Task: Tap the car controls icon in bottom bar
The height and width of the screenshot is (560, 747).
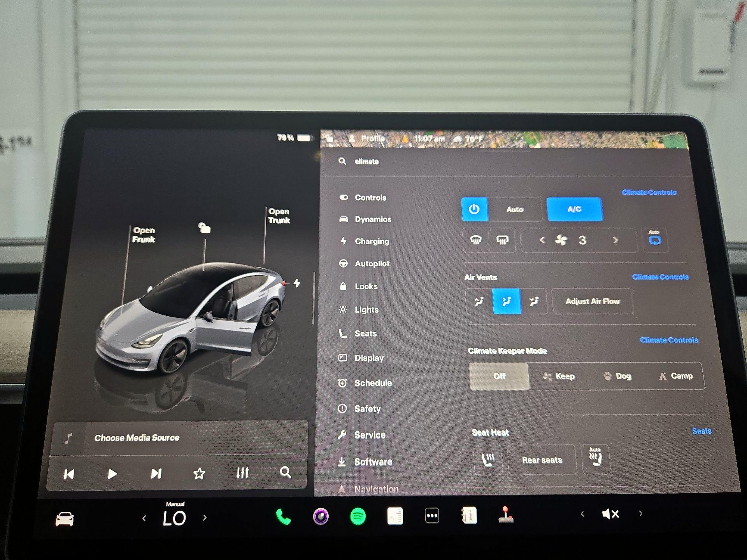Action: [65, 519]
